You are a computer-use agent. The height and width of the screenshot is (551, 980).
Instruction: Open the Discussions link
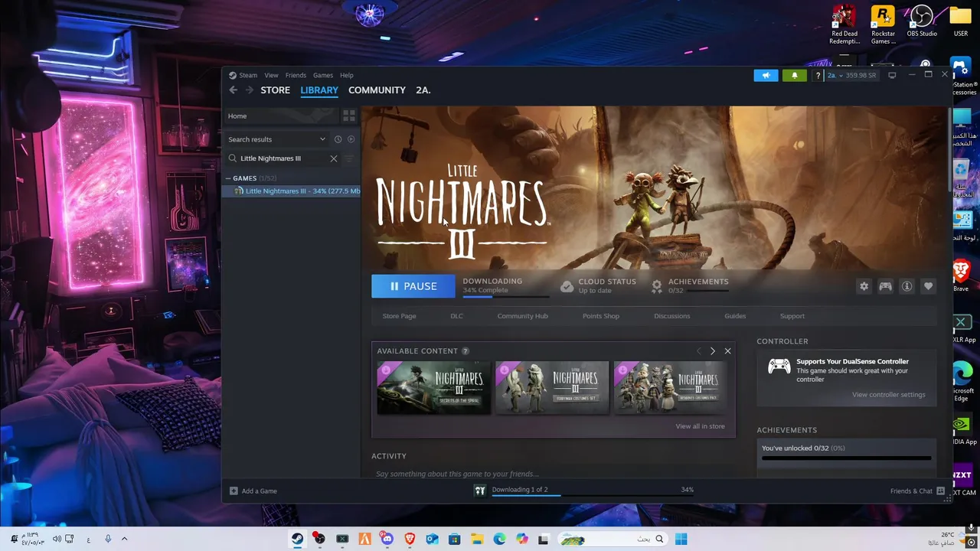pos(671,316)
